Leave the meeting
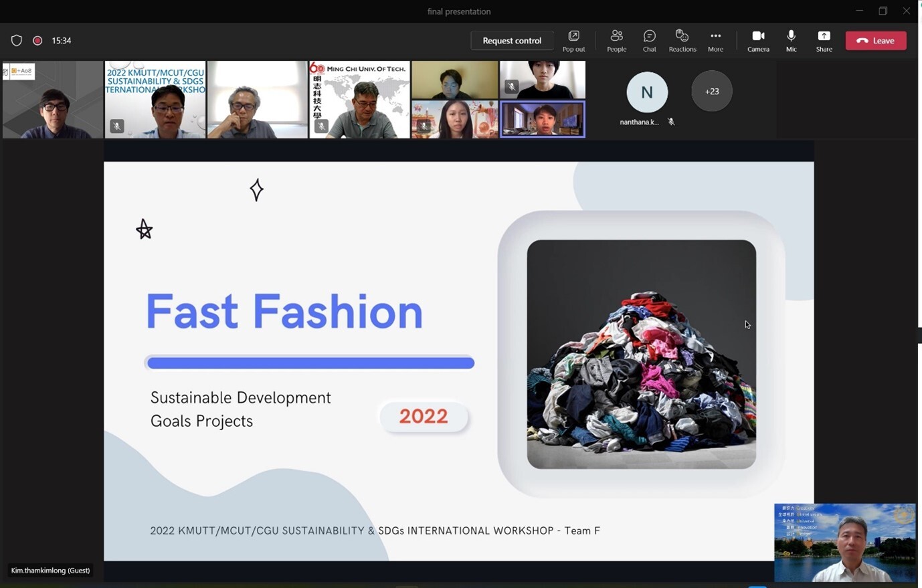Image resolution: width=922 pixels, height=588 pixels. 876,41
